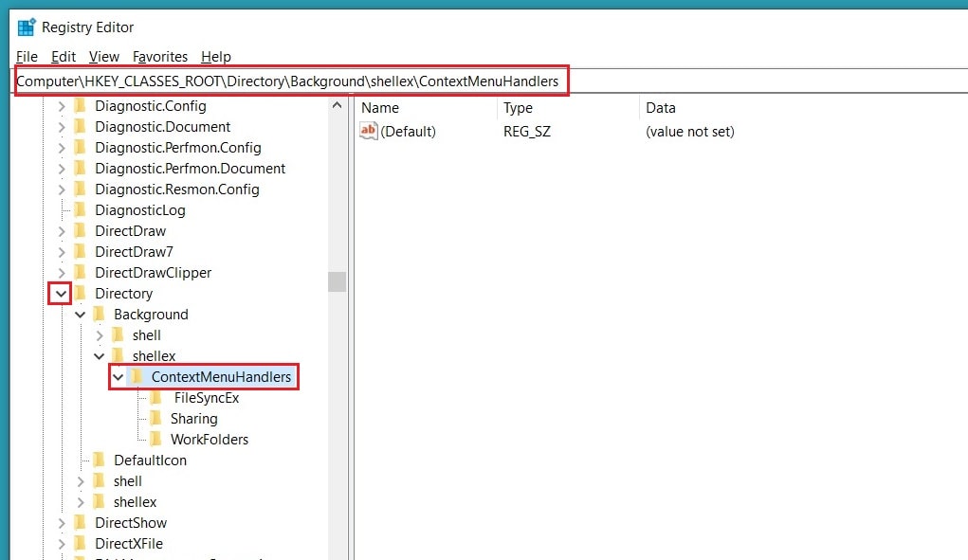
Task: Select the WorkFolders key label
Action: coord(210,440)
